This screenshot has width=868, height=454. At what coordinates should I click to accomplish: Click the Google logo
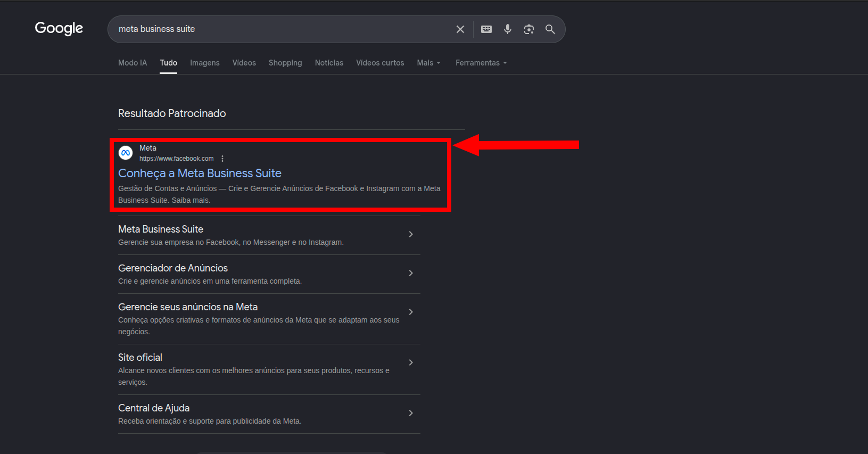point(59,28)
